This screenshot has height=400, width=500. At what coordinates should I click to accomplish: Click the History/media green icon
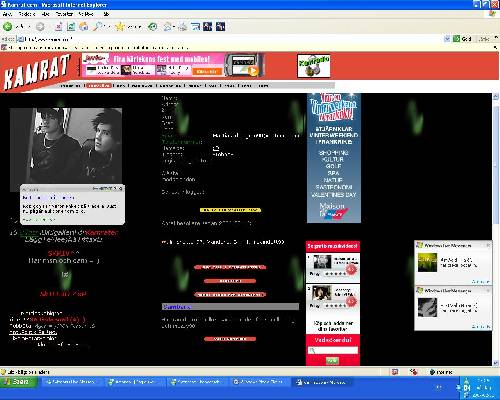click(153, 27)
